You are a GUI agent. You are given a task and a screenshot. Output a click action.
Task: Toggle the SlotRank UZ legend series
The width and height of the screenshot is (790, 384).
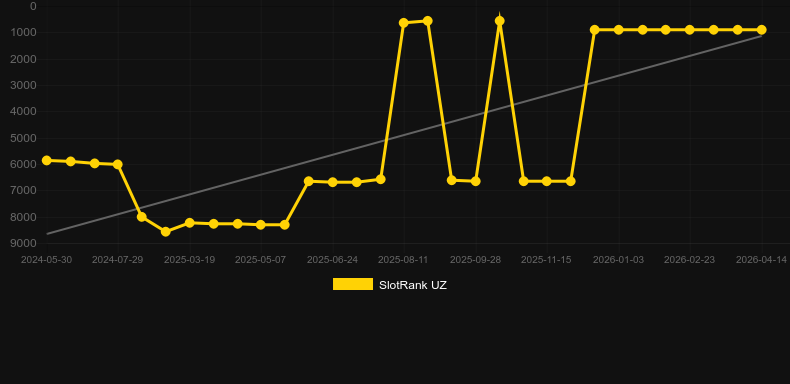tap(389, 285)
